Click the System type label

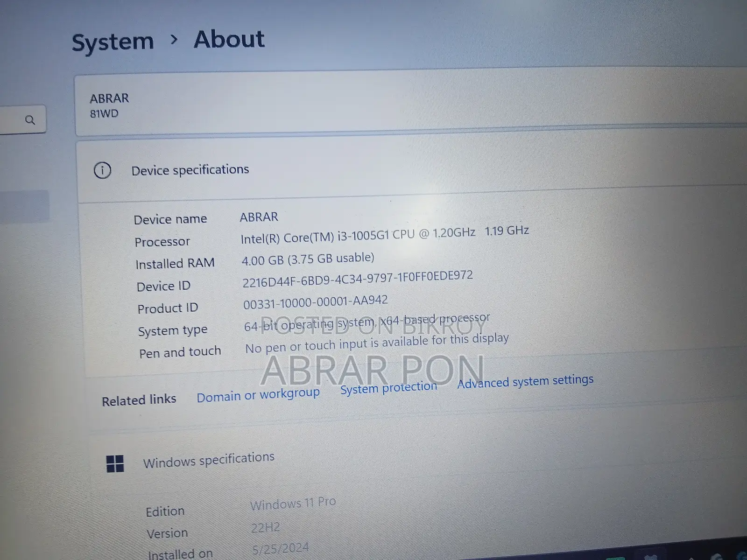173,330
